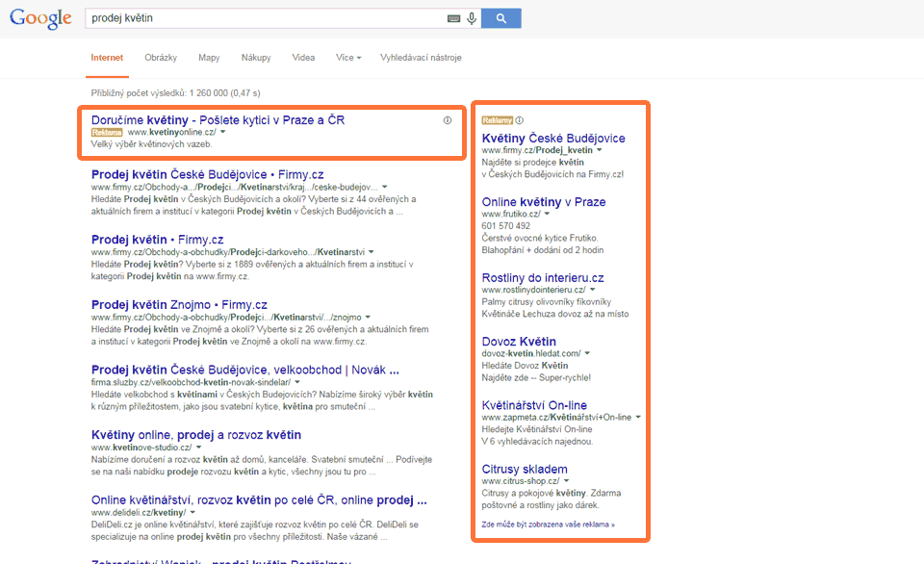Click info icon next to sidebar Reklamy label
Screen dimensions: 924x564
pyautogui.click(x=519, y=120)
